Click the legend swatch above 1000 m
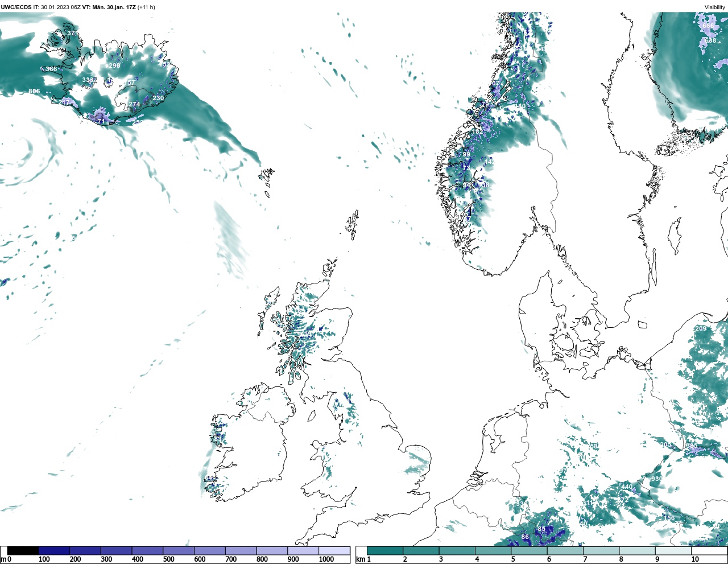Viewport: 728px width, 564px height. pyautogui.click(x=334, y=551)
